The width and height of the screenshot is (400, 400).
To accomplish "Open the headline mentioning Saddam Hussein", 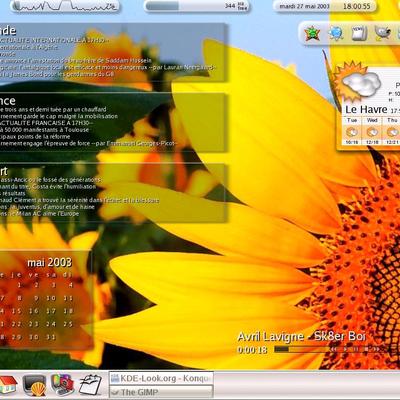I will (x=76, y=60).
